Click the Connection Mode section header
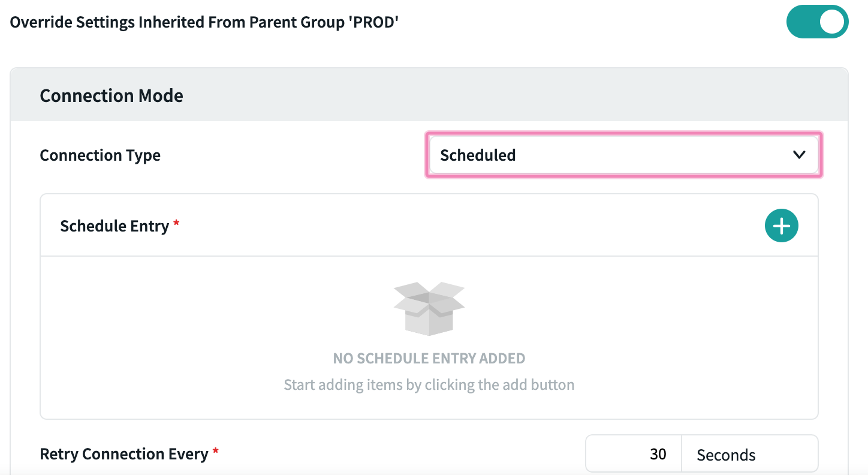Image resolution: width=868 pixels, height=475 pixels. click(111, 96)
